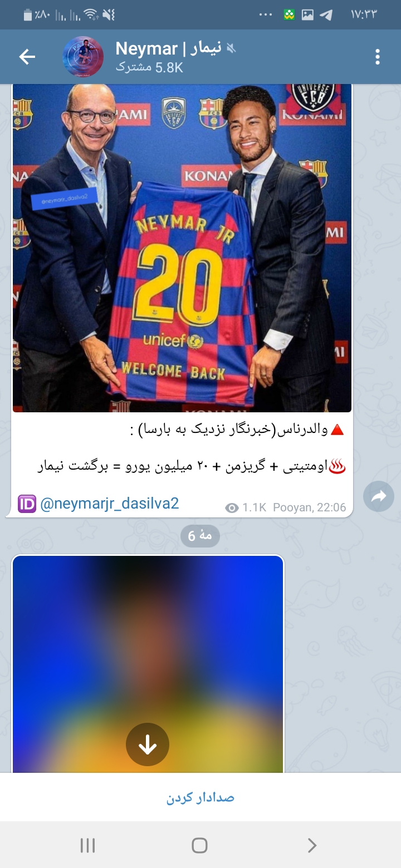This screenshot has height=868, width=401.
Task: Tap the Android home button
Action: pyautogui.click(x=199, y=845)
